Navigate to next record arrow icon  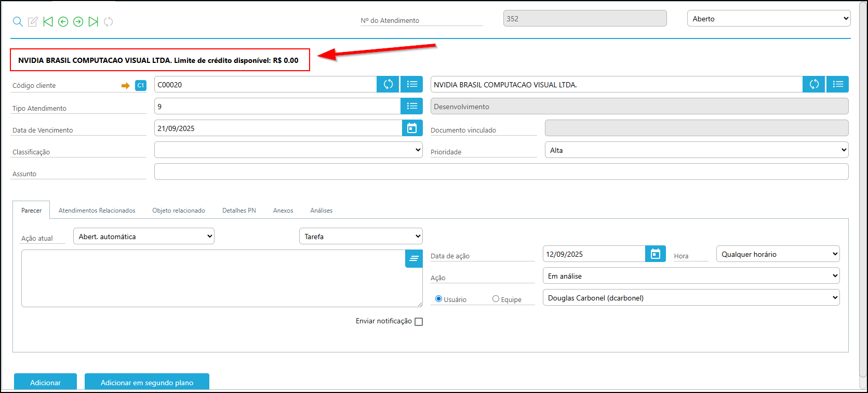point(78,21)
